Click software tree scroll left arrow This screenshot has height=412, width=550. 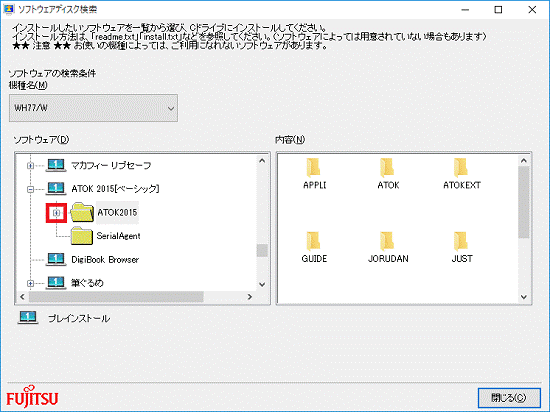coord(23,297)
